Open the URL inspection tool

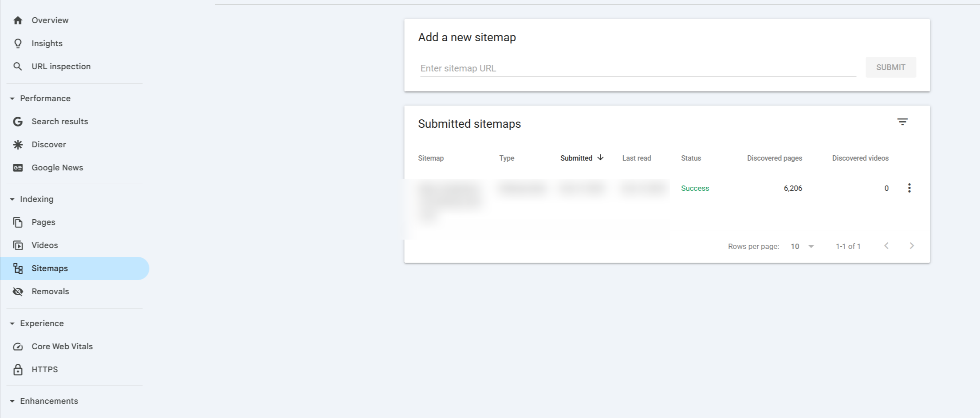(18, 66)
